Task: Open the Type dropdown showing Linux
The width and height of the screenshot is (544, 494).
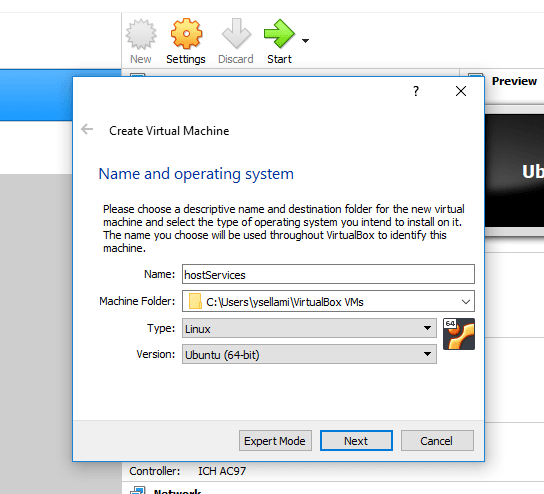Action: 309,328
